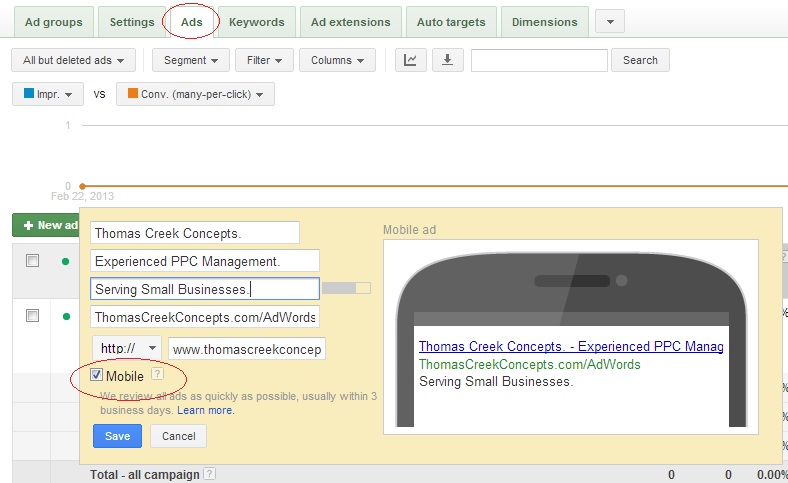788x483 pixels.
Task: Edit the Serving Small Businesses. field
Action: [205, 289]
